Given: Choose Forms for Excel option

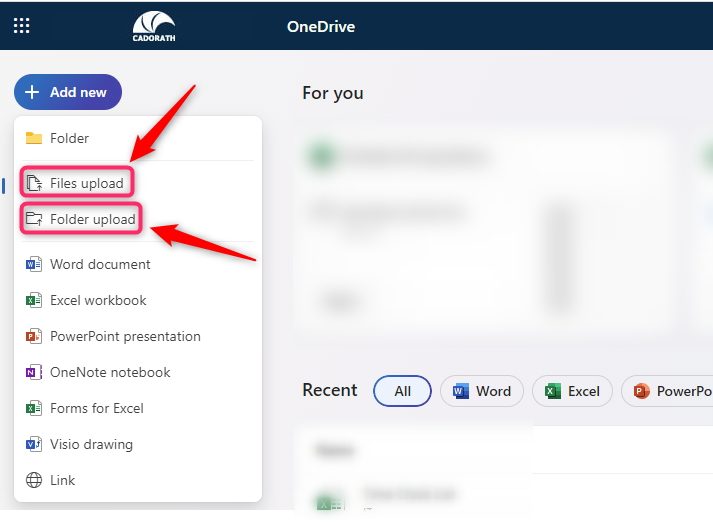Looking at the screenshot, I should pyautogui.click(x=138, y=408).
